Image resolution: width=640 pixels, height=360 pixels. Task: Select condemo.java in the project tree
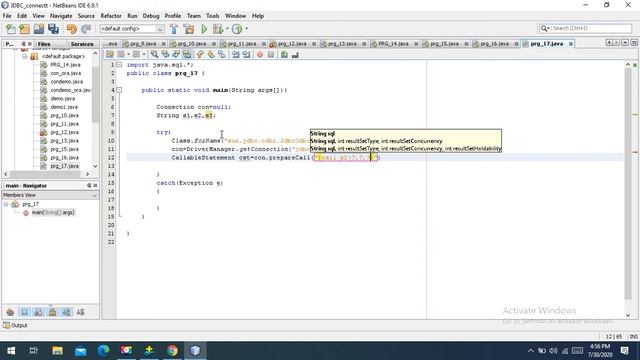pyautogui.click(x=67, y=82)
